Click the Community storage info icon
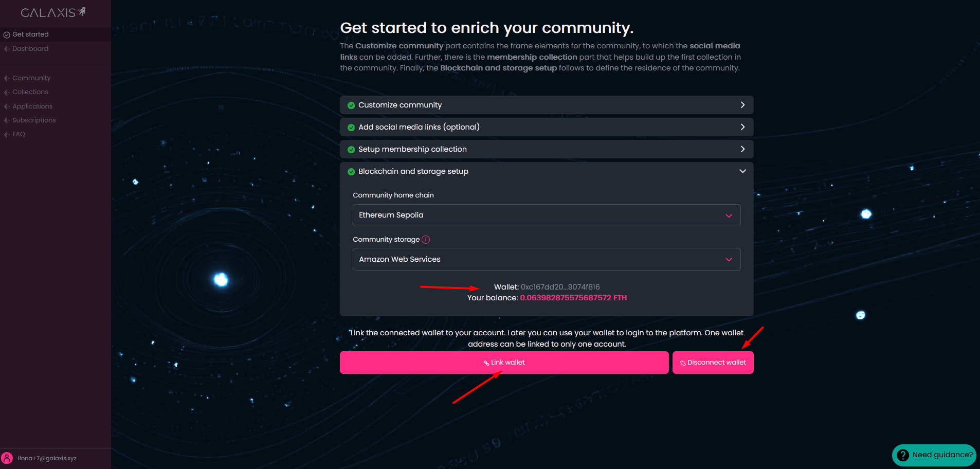 click(426, 240)
